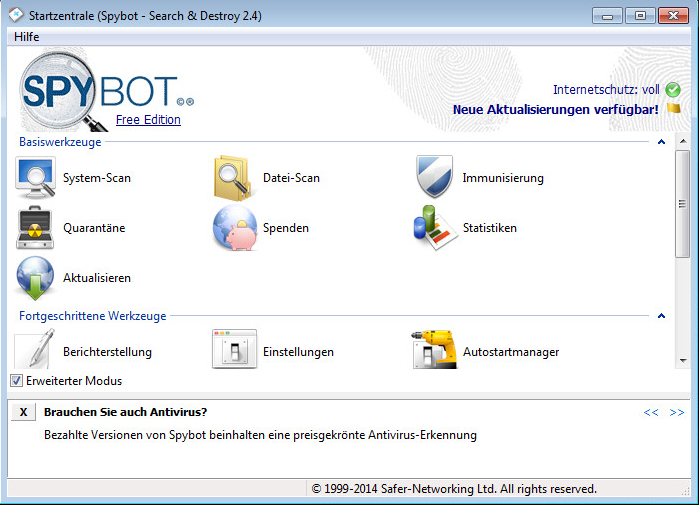Screen dimensions: 699x505
Task: Show previous tip with << arrows
Action: click(x=651, y=412)
